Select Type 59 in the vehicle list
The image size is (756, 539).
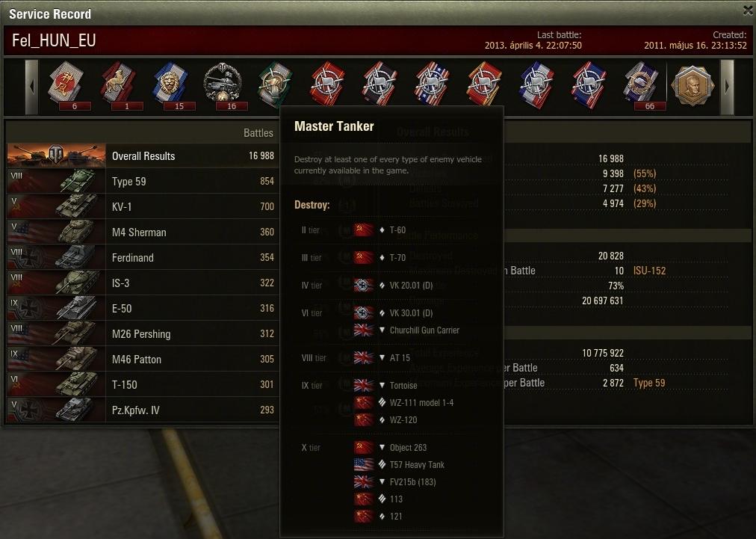(143, 182)
